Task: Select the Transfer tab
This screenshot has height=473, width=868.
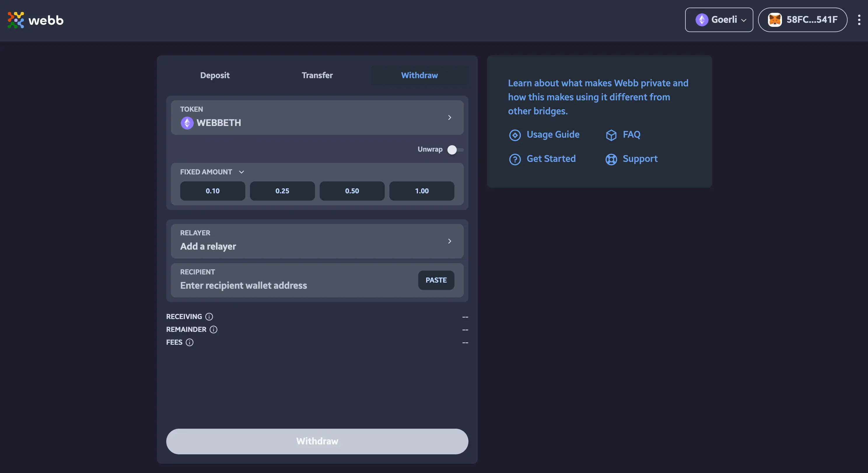Action: [318, 75]
